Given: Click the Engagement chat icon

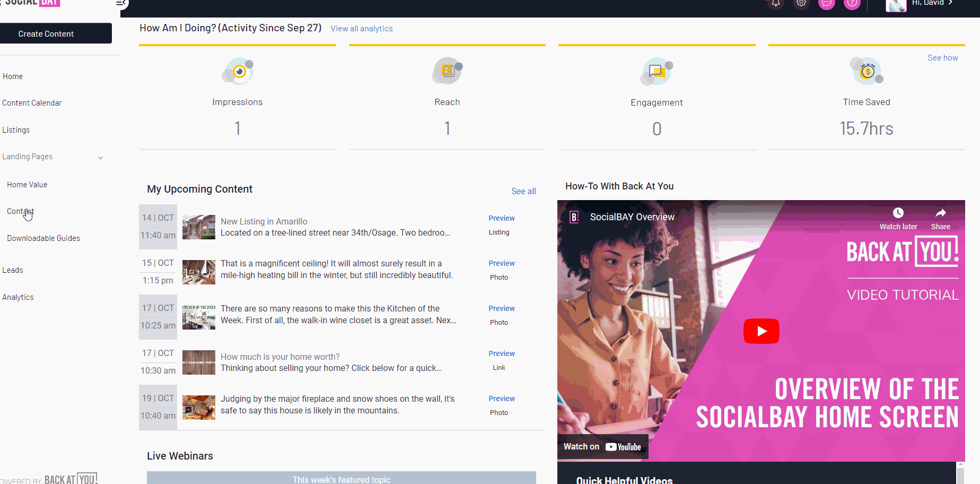Looking at the screenshot, I should pyautogui.click(x=657, y=72).
